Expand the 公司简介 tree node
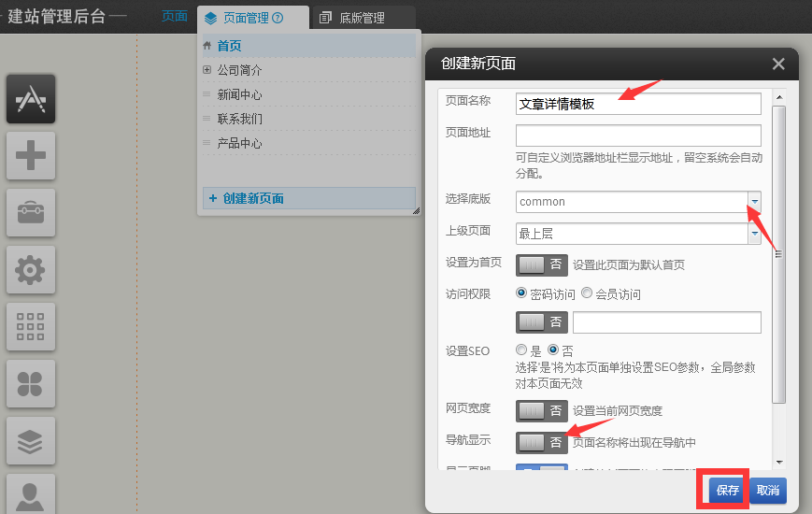The height and width of the screenshot is (514, 812). (207, 70)
